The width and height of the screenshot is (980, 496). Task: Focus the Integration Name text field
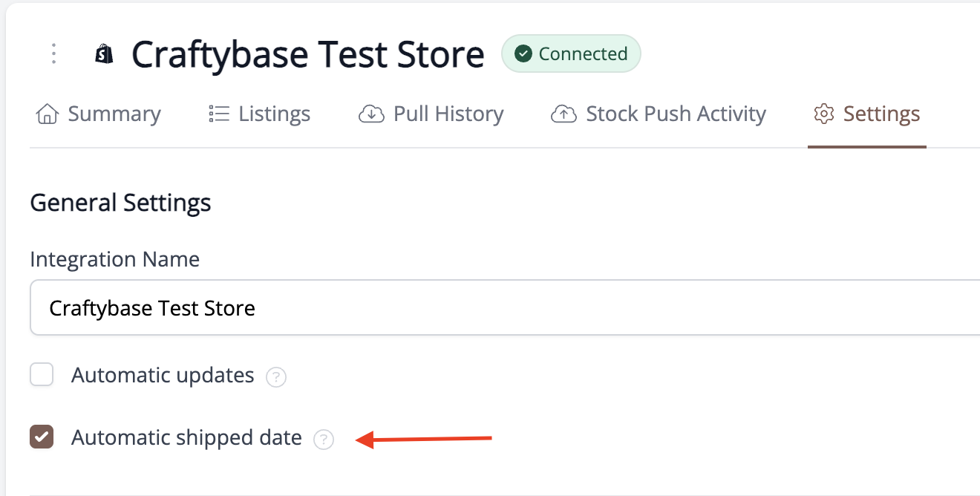click(505, 308)
